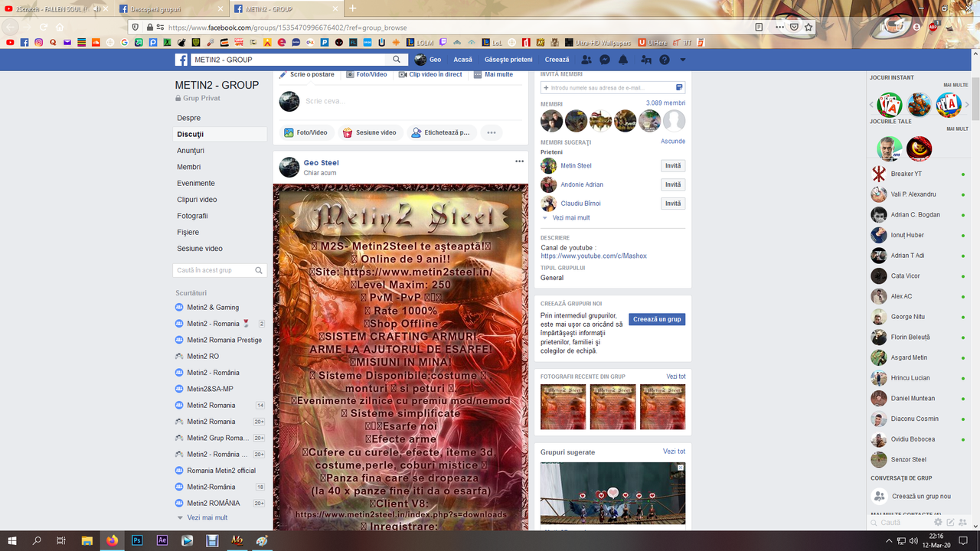The width and height of the screenshot is (980, 551).
Task: Open Geo profile in Facebook header
Action: tap(428, 60)
